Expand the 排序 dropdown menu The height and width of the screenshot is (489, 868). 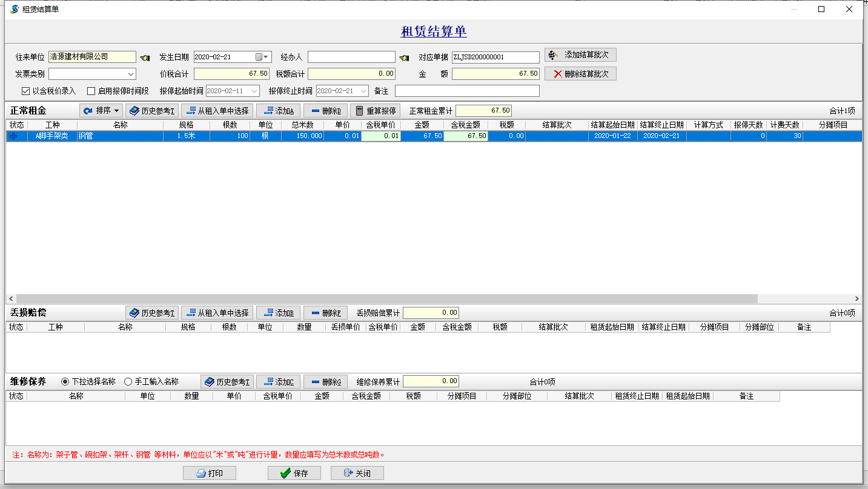point(101,111)
